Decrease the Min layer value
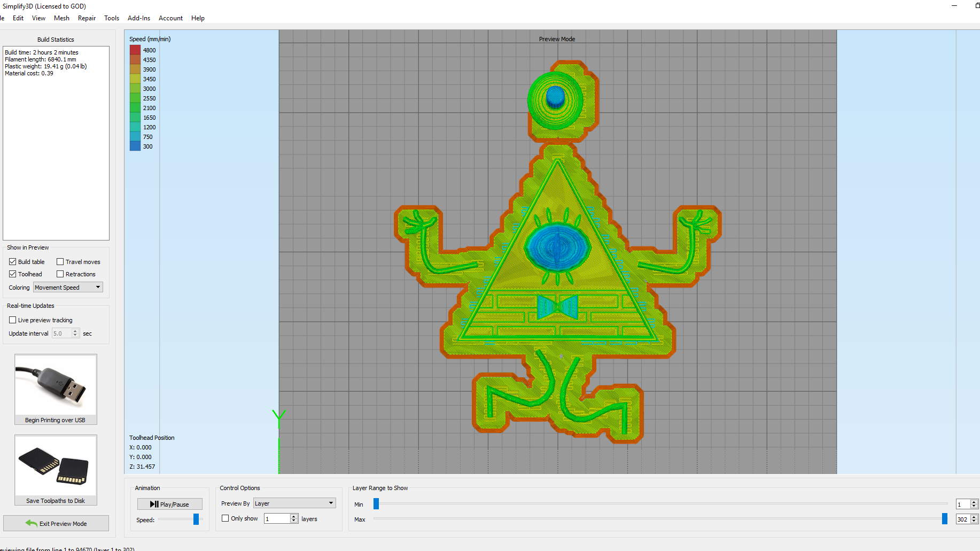This screenshot has height=551, width=980. (x=974, y=507)
